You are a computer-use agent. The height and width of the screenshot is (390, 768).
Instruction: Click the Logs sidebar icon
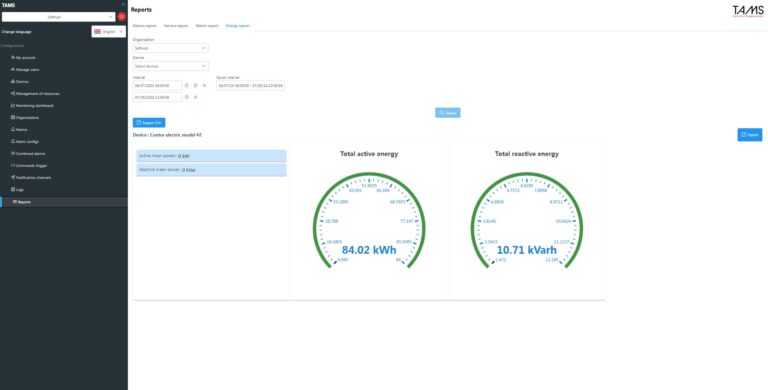[x=13, y=189]
